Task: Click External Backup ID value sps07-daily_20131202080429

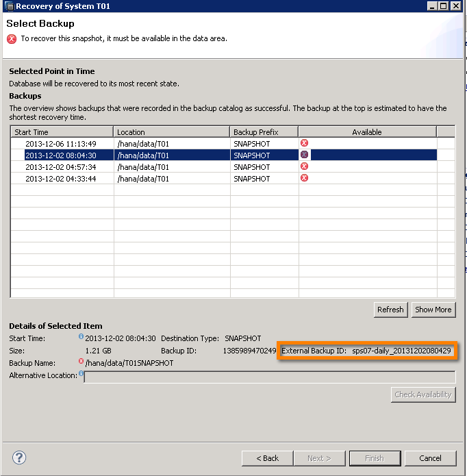Action: tap(401, 351)
